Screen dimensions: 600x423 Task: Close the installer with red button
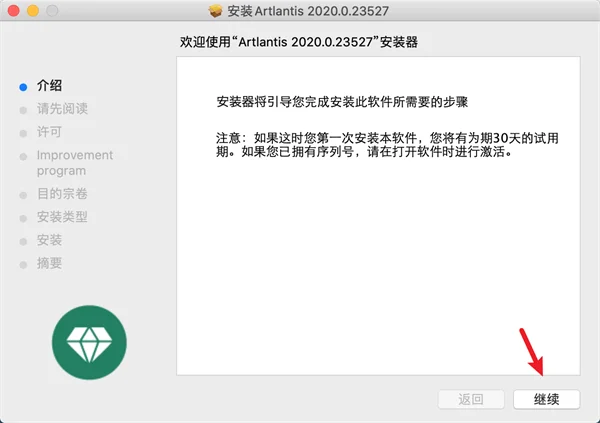pyautogui.click(x=13, y=11)
